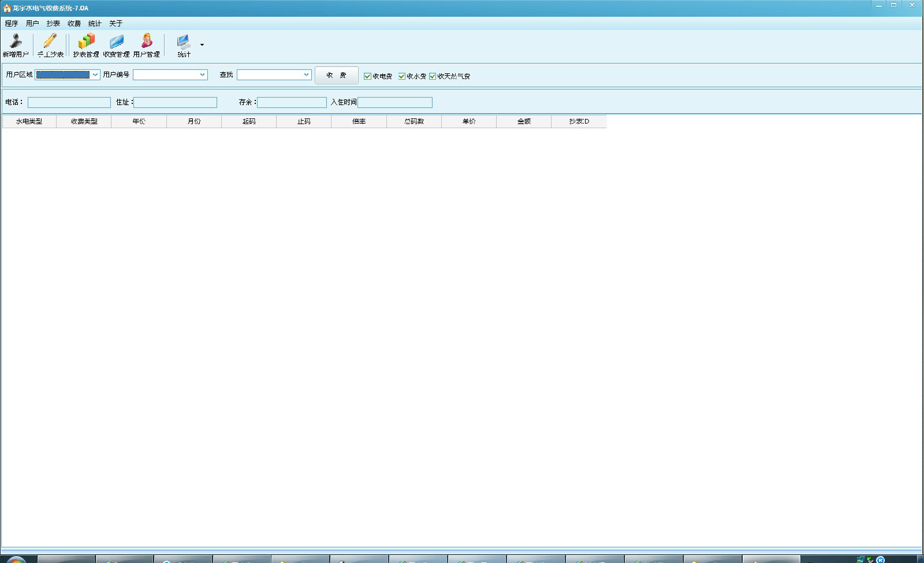Click the 抄表ID column header
Screen dimensions: 924x563
[x=579, y=121]
